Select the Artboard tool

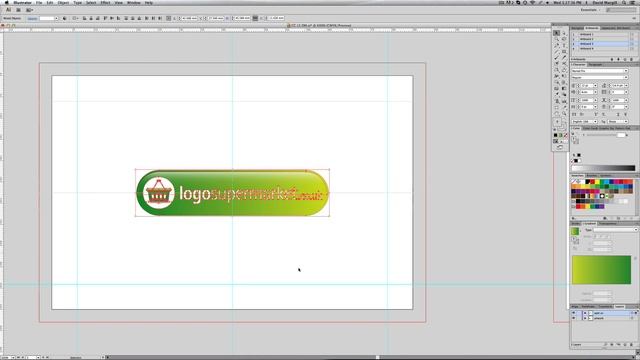[556, 107]
